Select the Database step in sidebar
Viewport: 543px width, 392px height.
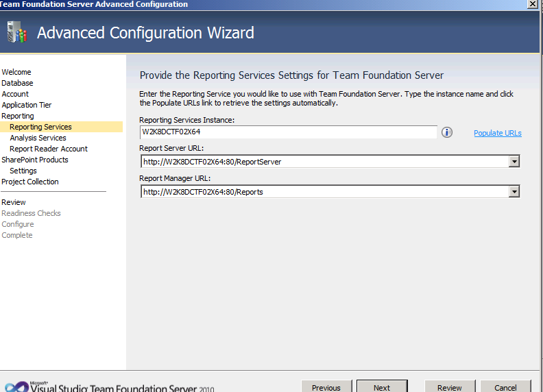pyautogui.click(x=17, y=83)
